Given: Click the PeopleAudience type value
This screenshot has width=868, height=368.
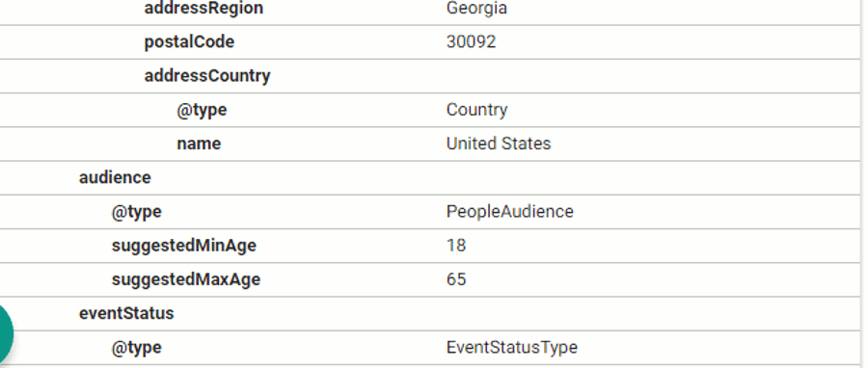Looking at the screenshot, I should click(510, 212).
